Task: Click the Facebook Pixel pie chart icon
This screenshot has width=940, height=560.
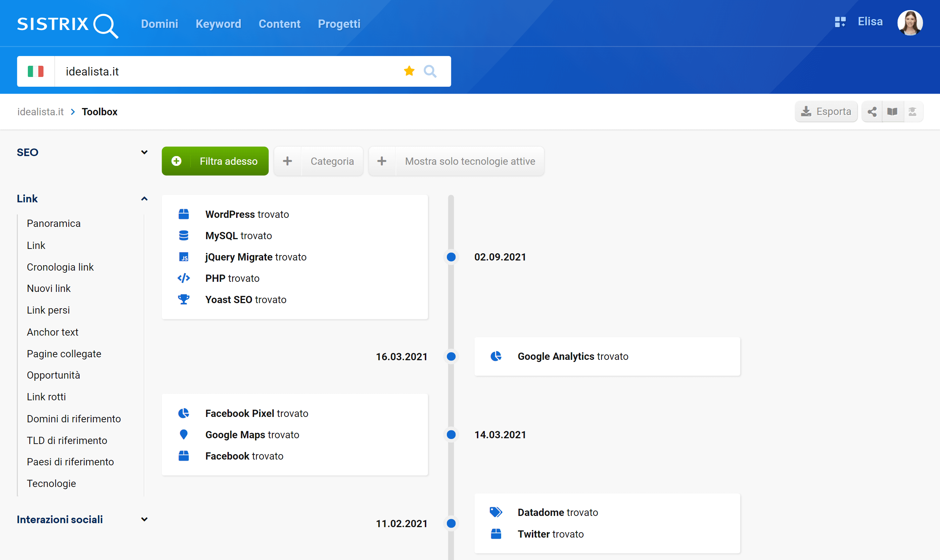Action: point(184,413)
